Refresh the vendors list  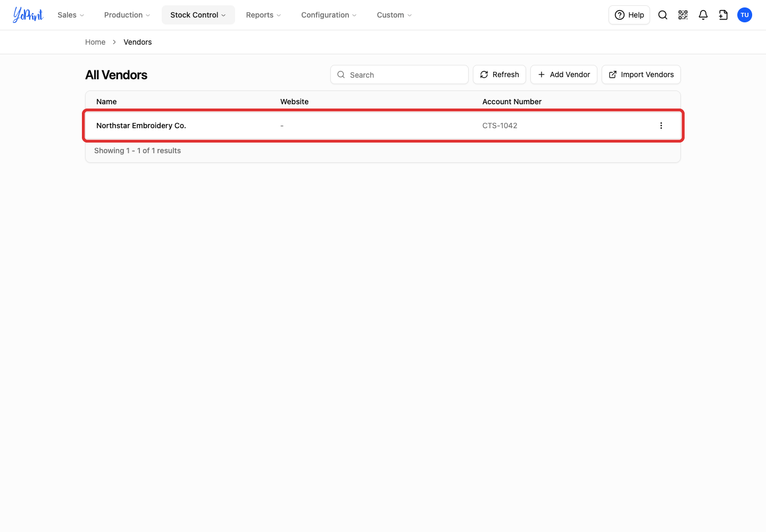(x=499, y=74)
